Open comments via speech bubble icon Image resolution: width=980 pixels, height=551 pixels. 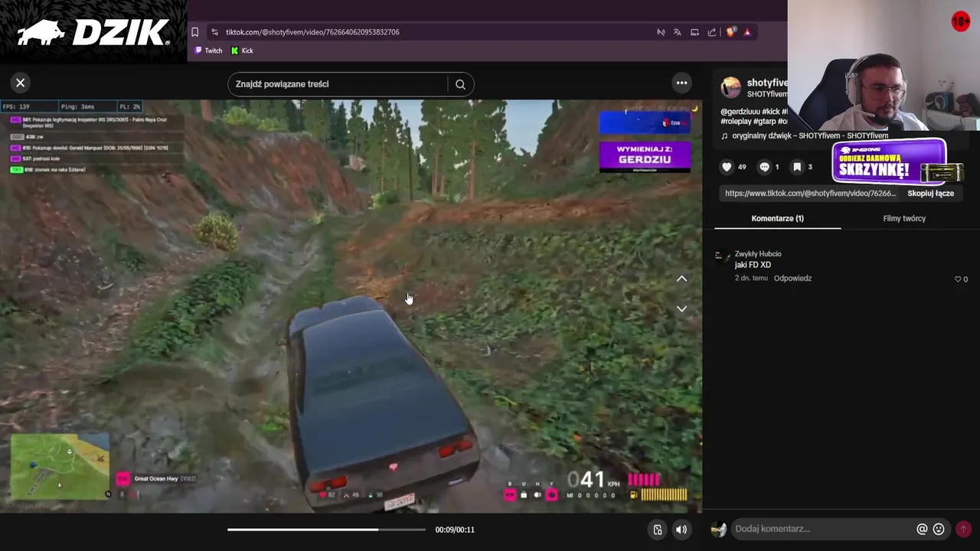pos(764,167)
